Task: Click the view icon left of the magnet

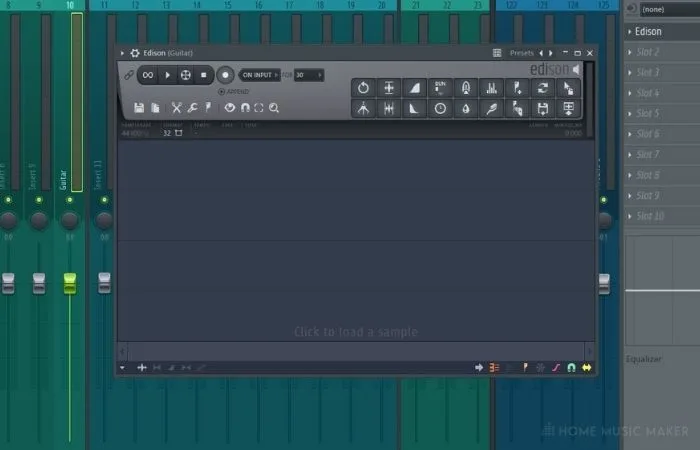Action: coord(229,108)
